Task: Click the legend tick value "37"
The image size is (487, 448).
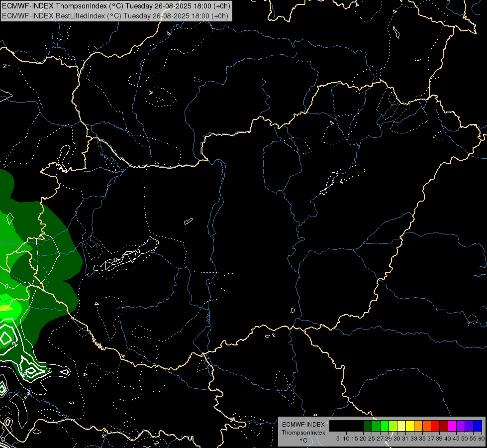Action: click(430, 439)
